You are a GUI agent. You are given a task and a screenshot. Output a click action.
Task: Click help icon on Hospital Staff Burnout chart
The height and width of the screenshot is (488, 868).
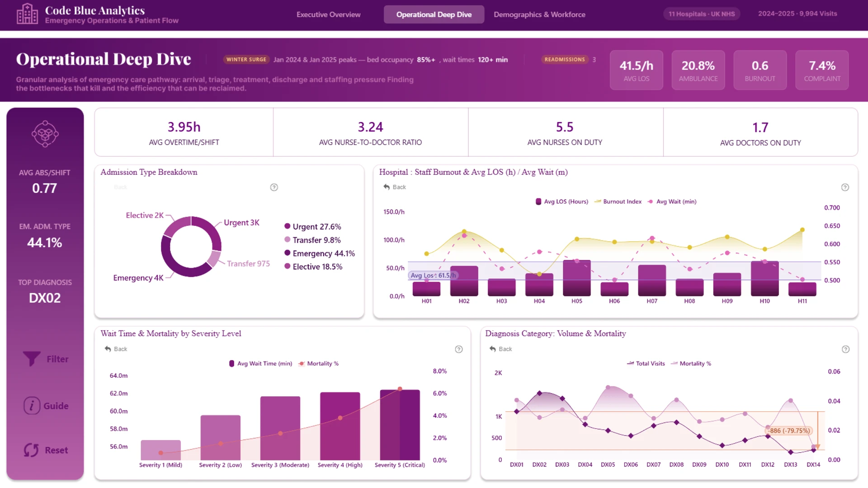(845, 187)
